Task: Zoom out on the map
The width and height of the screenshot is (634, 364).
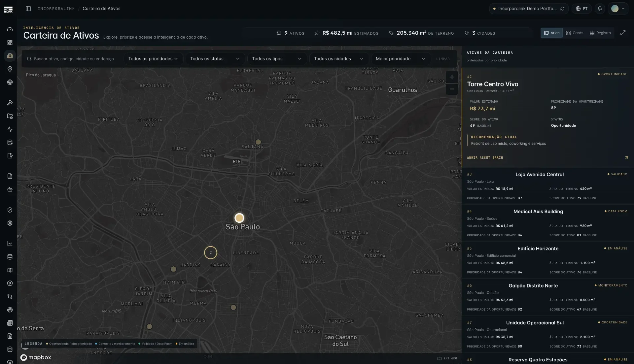Action: point(452,89)
